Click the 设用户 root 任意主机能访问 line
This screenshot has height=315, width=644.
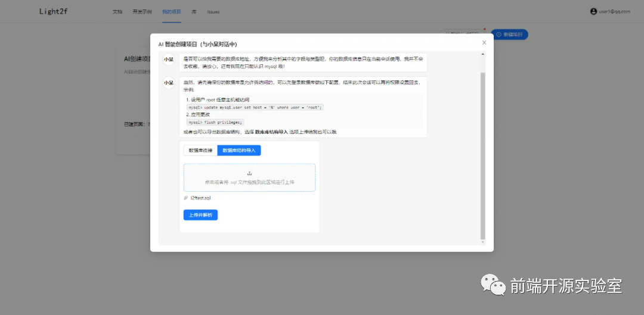[x=218, y=99]
